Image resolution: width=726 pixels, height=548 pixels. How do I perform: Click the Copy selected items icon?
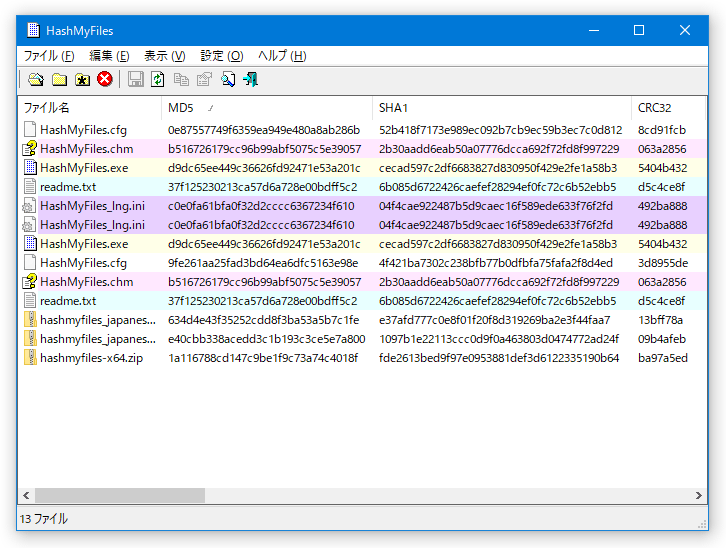(181, 80)
